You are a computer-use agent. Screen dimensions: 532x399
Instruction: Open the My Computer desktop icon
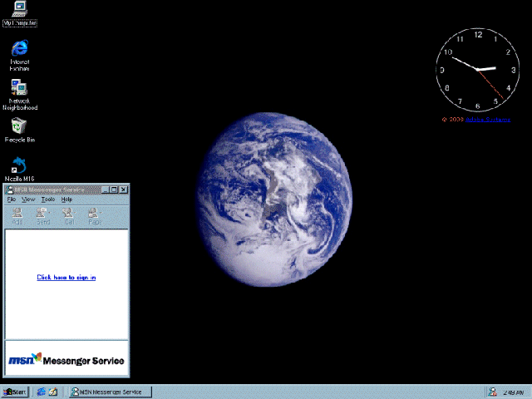point(19,13)
